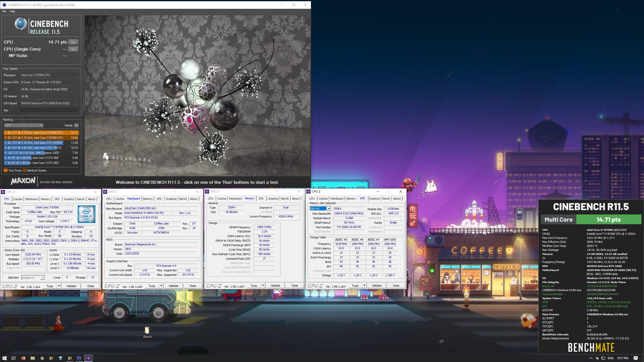Click the 14.71 pts Multi Core score bar
Viewport: 644px width, 362px height.
tap(609, 219)
